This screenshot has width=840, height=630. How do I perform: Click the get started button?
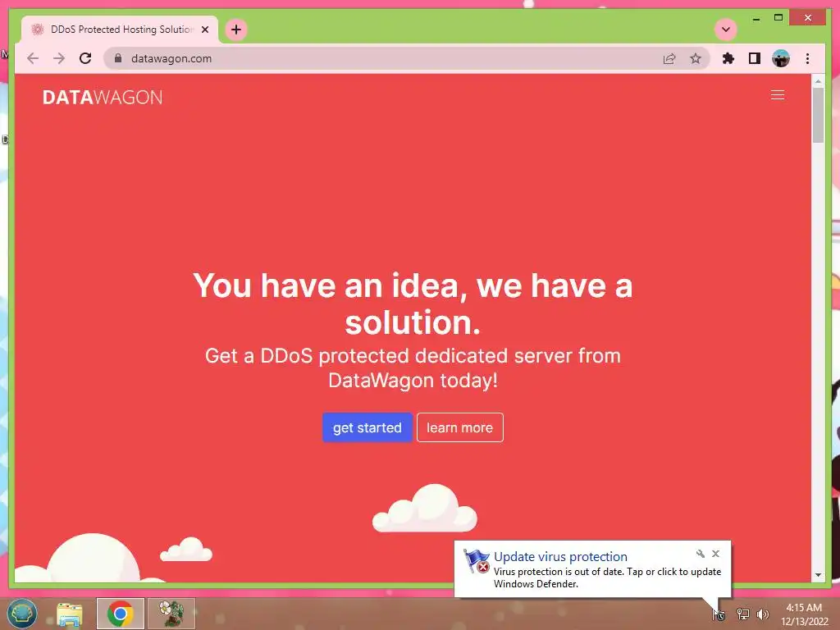click(367, 427)
